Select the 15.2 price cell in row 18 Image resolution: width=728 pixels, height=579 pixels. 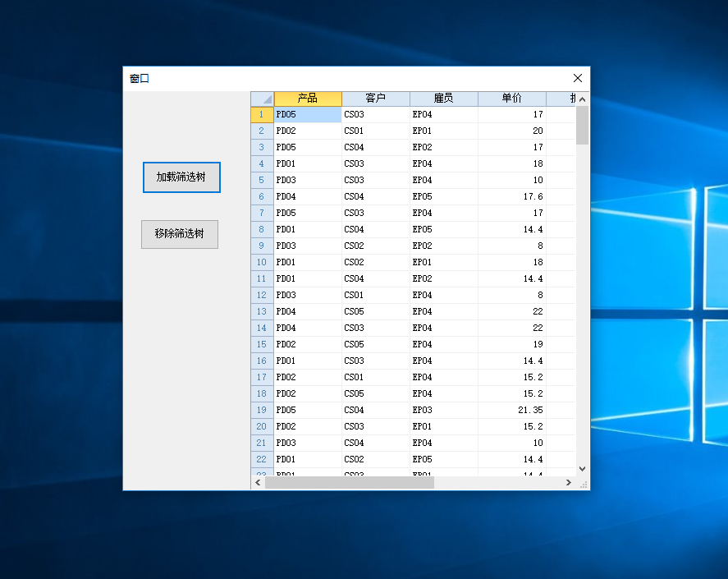point(512,393)
